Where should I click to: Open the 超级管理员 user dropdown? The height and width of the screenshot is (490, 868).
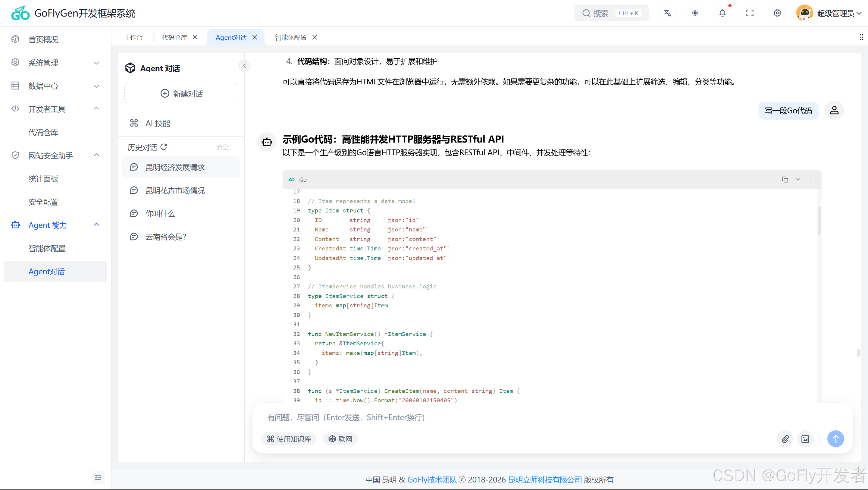pyautogui.click(x=839, y=13)
